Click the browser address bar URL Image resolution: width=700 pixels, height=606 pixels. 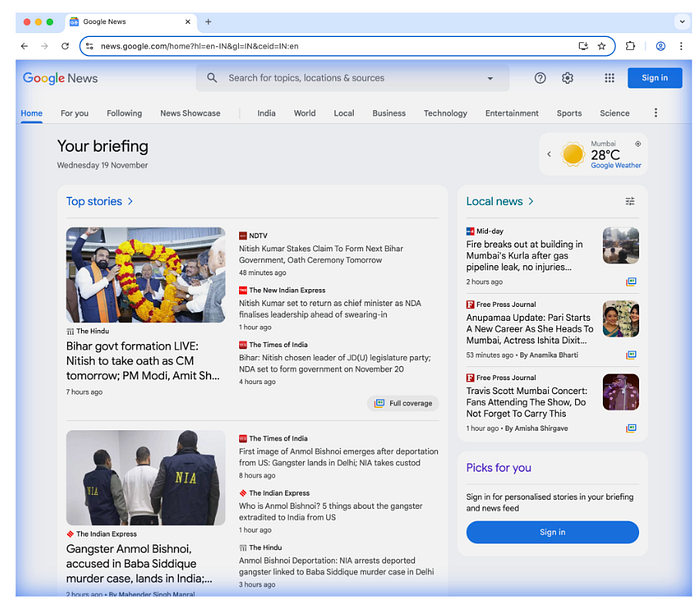(x=200, y=46)
